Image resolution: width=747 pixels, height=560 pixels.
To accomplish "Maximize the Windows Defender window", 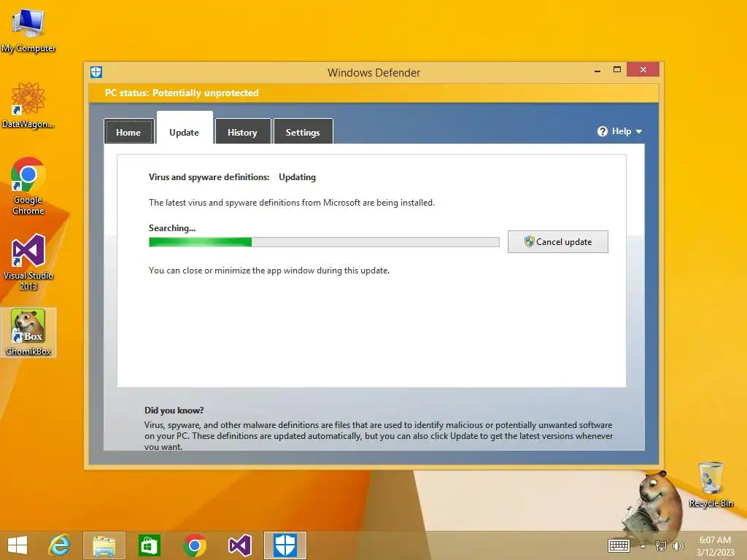I will coord(617,69).
